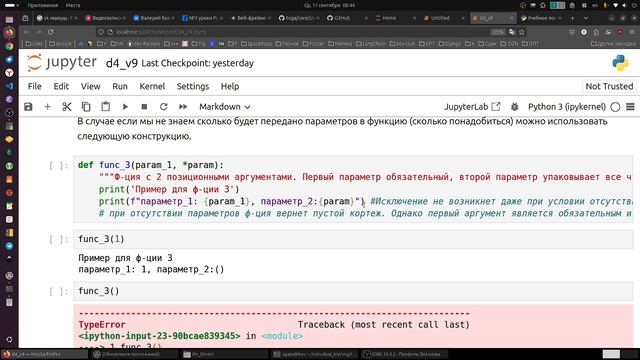
Task: Open the google bookmarks folder
Action: point(60,43)
